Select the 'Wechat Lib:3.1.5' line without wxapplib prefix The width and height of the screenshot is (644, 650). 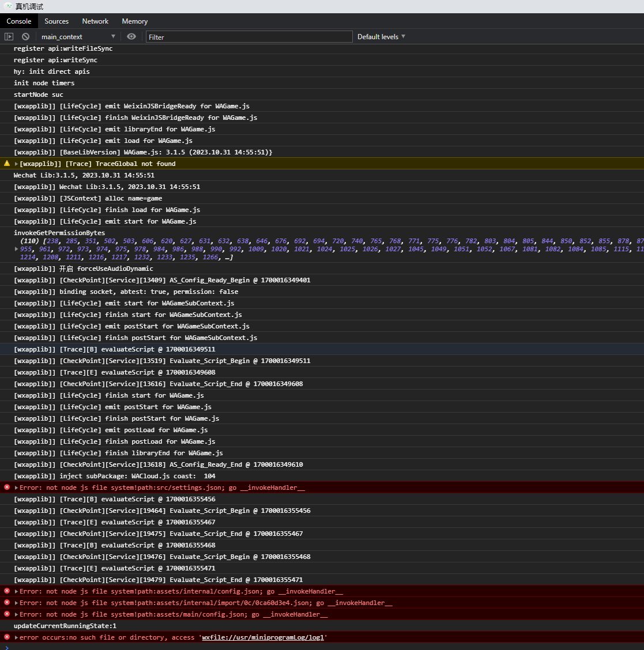322,175
